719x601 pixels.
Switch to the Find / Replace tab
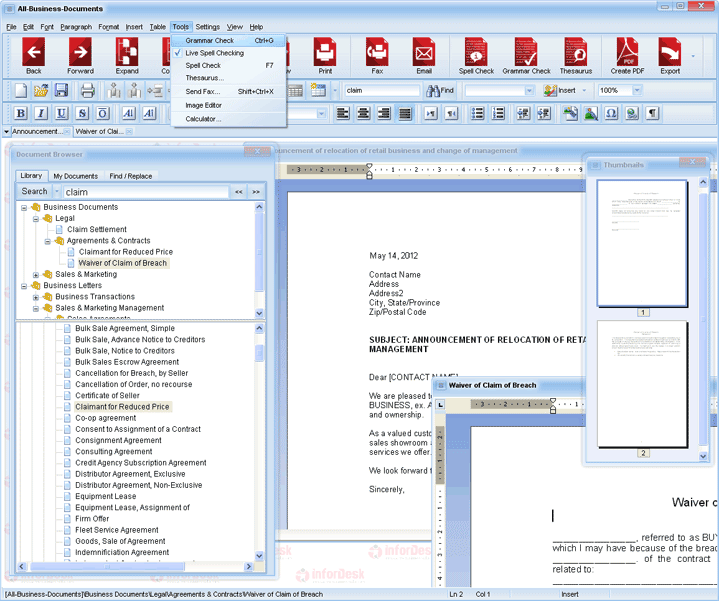click(131, 176)
